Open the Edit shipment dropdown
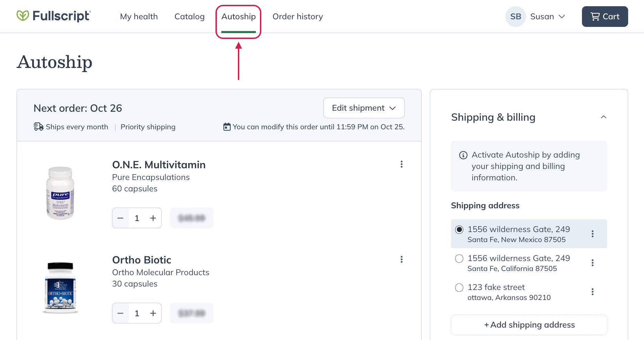 tap(364, 108)
